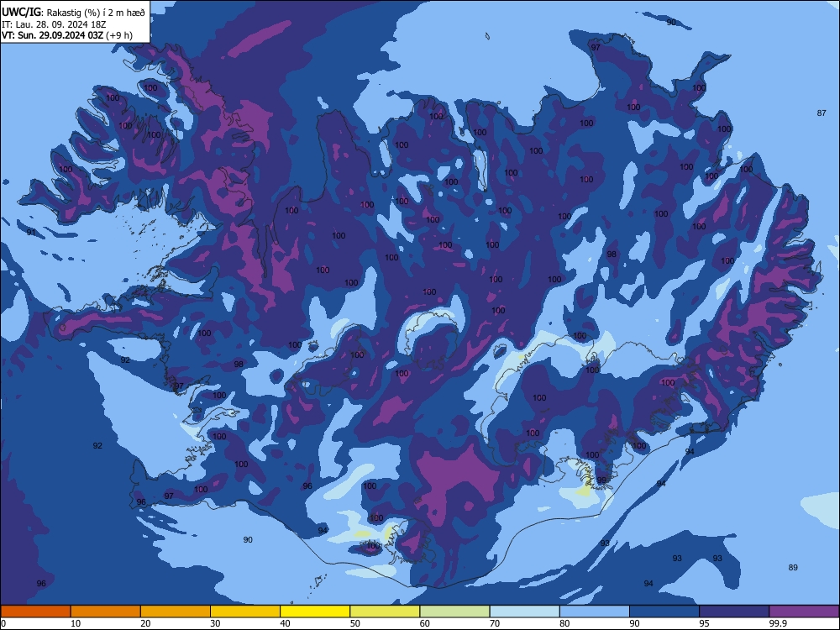The width and height of the screenshot is (840, 630).
Task: Click the "99" humidity value on the map
Action: 601,480
